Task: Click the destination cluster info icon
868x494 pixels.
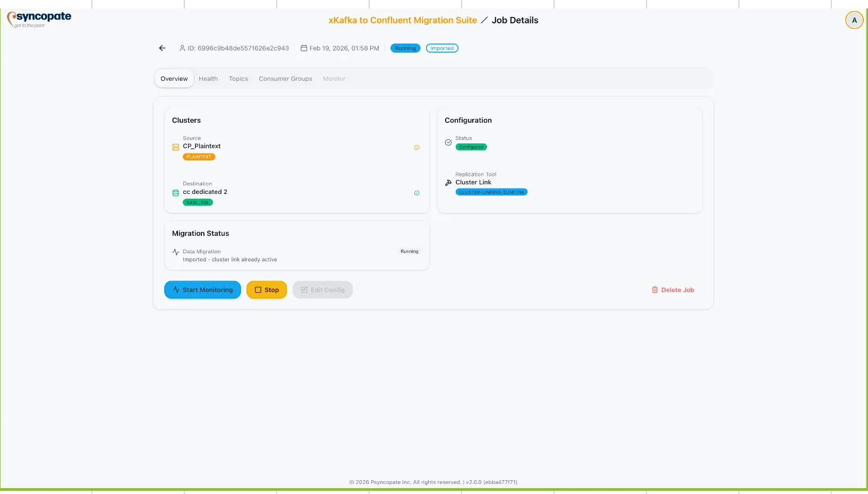Action: pyautogui.click(x=416, y=193)
